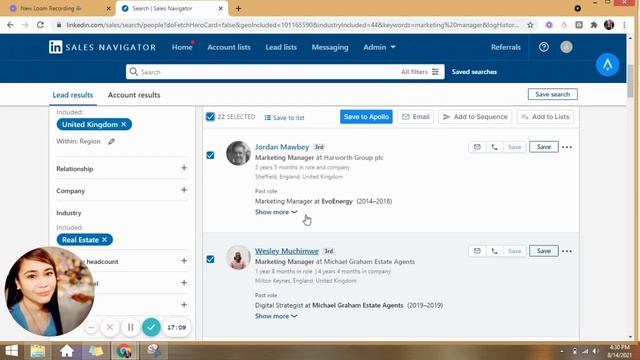
Task: Click the Save to Apollo button
Action: click(x=366, y=117)
